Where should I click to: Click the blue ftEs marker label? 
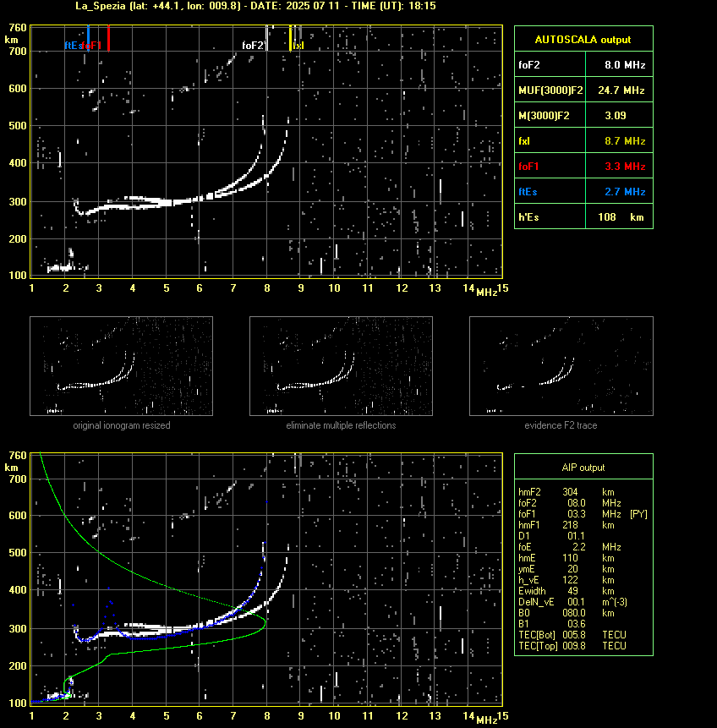coord(73,46)
